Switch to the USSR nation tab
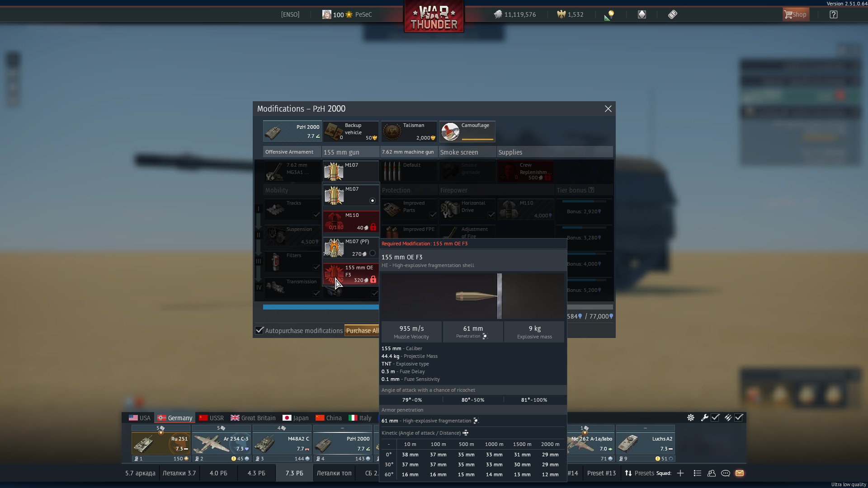The image size is (868, 488). [x=211, y=418]
